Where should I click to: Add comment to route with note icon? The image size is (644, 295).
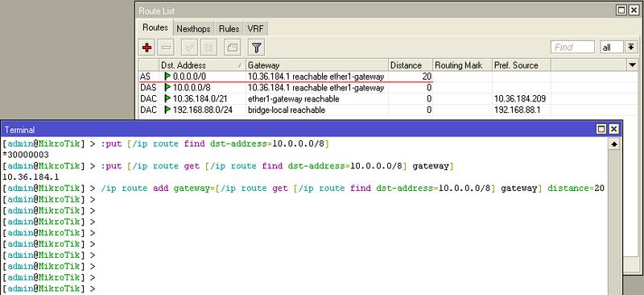[x=233, y=48]
